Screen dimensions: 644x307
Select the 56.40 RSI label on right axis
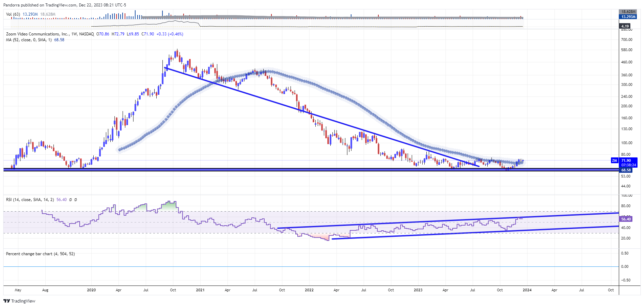click(626, 219)
